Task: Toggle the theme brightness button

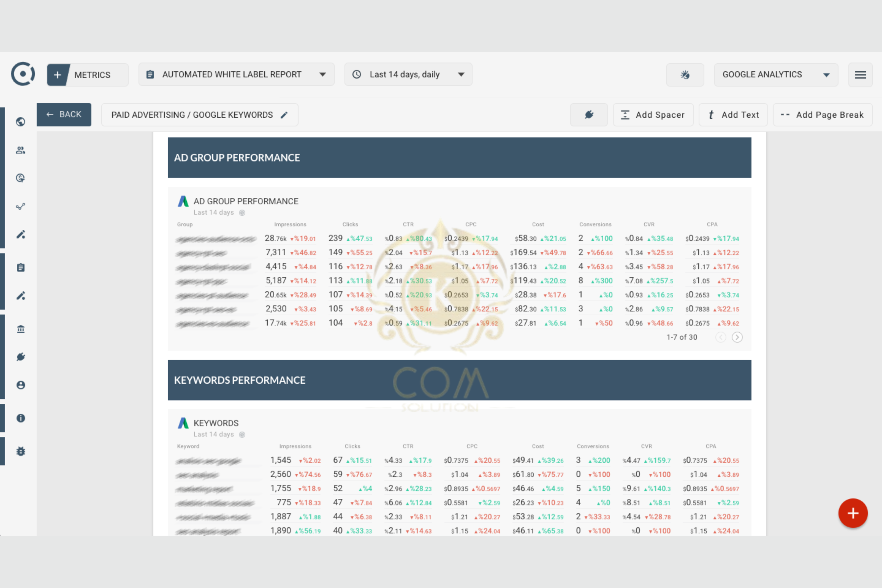Action: (x=685, y=75)
